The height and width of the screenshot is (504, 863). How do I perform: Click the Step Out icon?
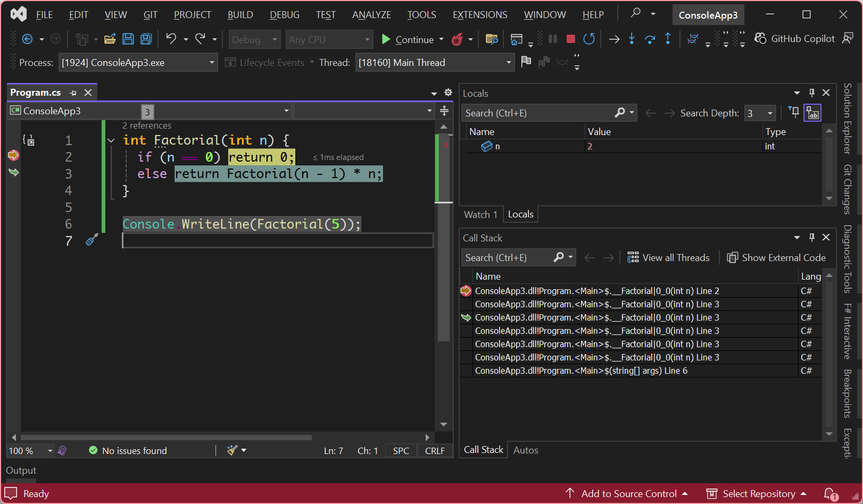point(668,39)
